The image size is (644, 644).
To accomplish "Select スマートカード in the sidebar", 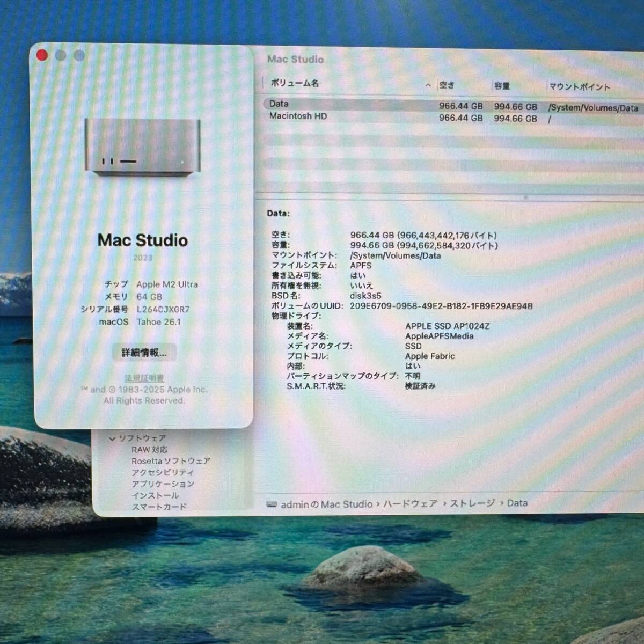I will pyautogui.click(x=159, y=506).
